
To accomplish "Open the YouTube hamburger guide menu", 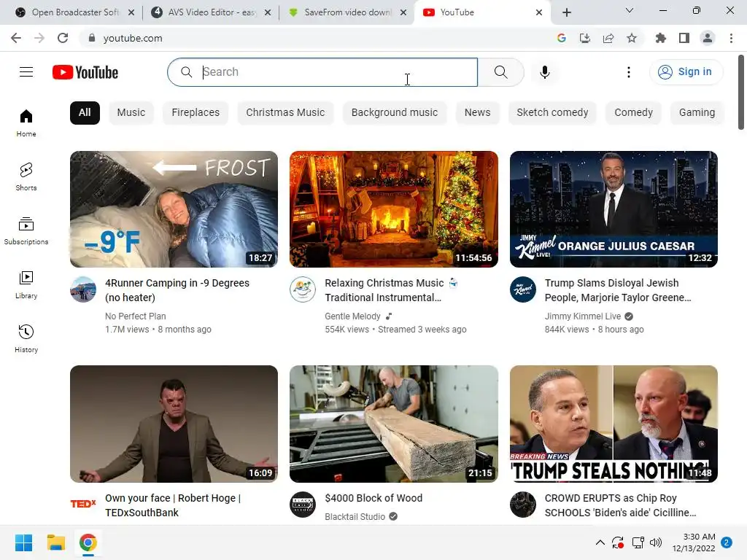I will pos(26,72).
